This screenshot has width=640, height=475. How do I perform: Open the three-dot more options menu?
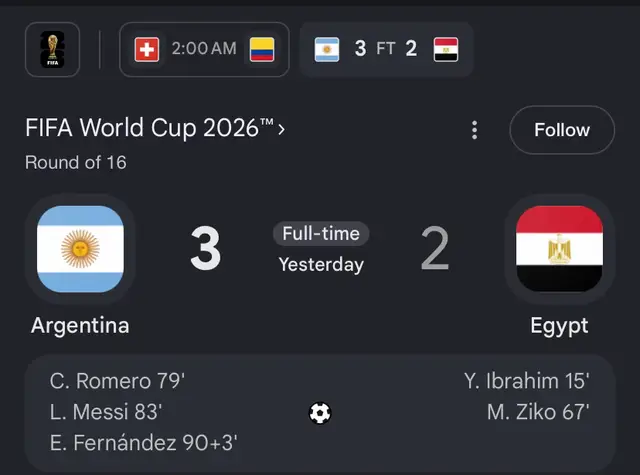[474, 130]
